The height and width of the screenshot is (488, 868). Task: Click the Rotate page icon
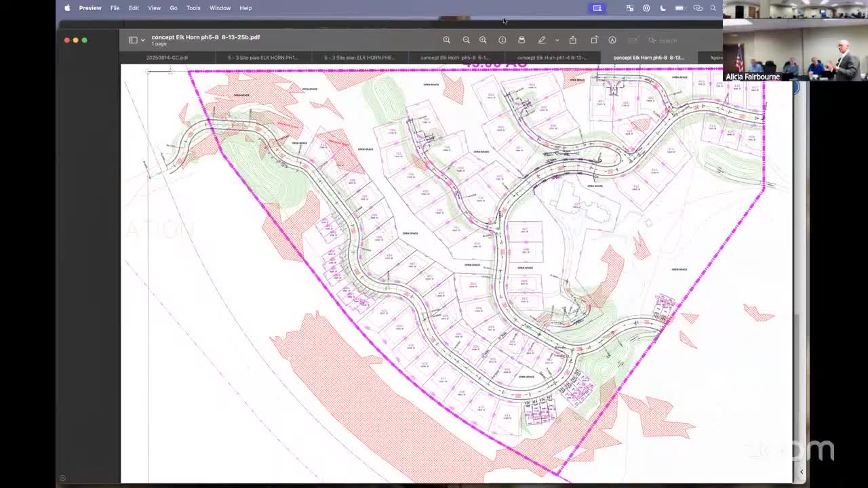click(x=594, y=40)
